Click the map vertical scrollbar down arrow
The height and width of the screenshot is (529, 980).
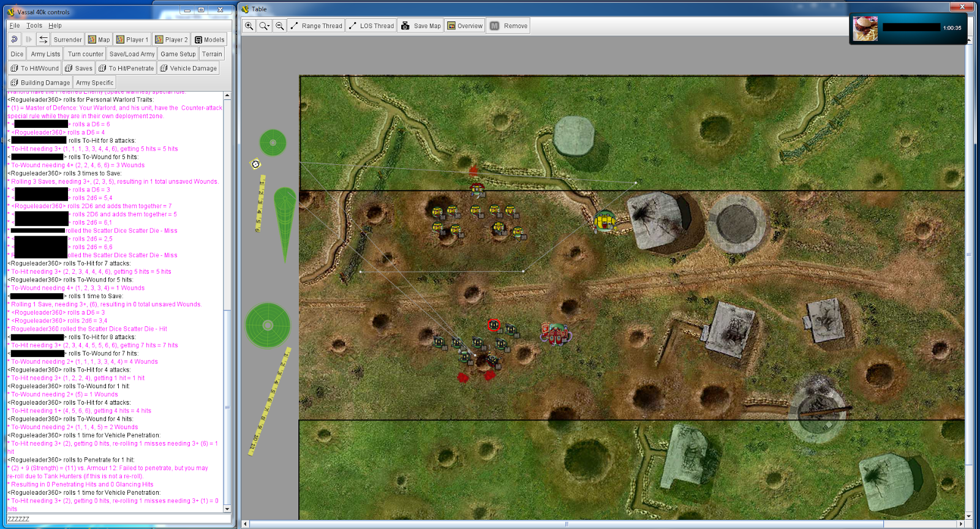(x=969, y=516)
